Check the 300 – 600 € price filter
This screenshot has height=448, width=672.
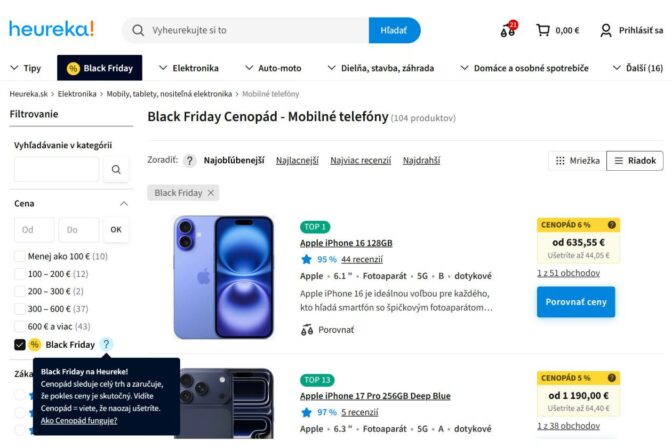(x=20, y=308)
